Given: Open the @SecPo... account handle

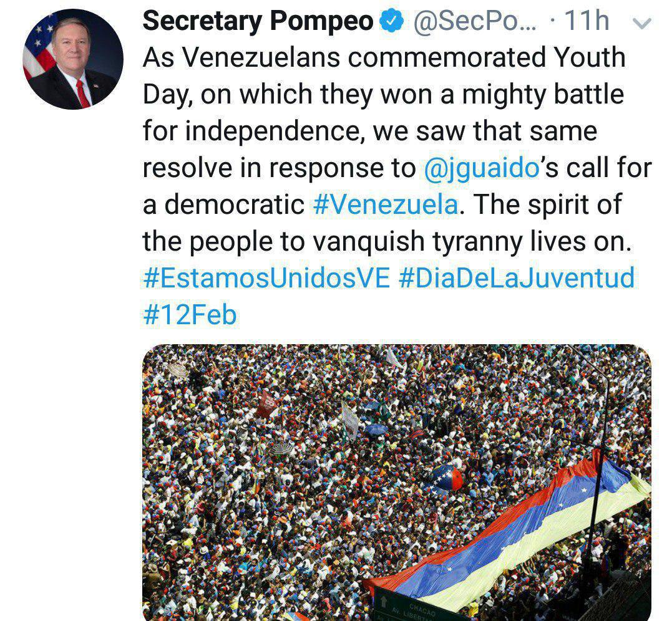Looking at the screenshot, I should click(x=474, y=22).
